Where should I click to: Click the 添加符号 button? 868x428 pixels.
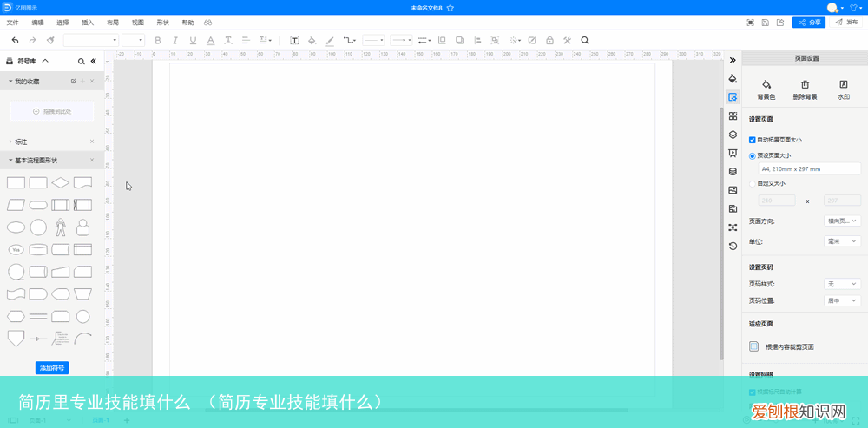coord(52,368)
